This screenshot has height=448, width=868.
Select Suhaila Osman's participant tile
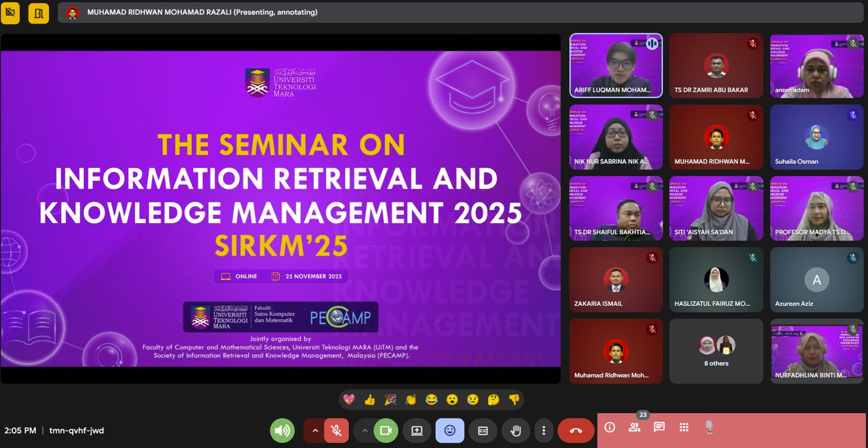click(x=817, y=137)
